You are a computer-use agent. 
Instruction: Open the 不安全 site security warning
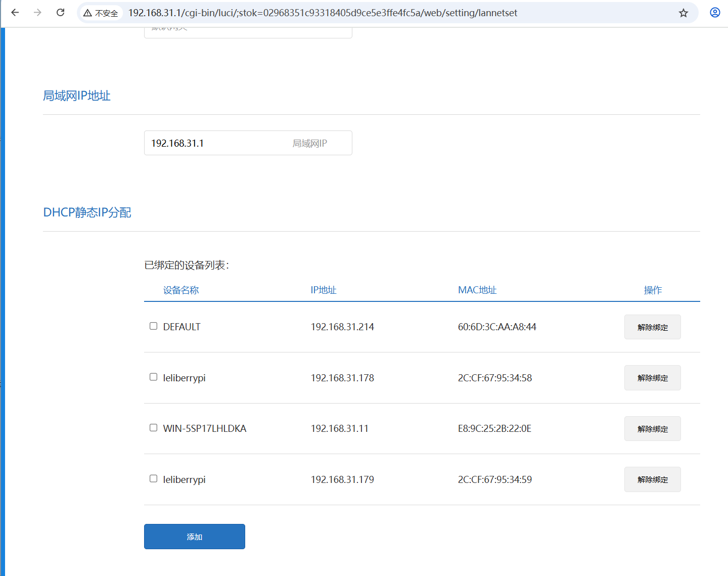(101, 13)
